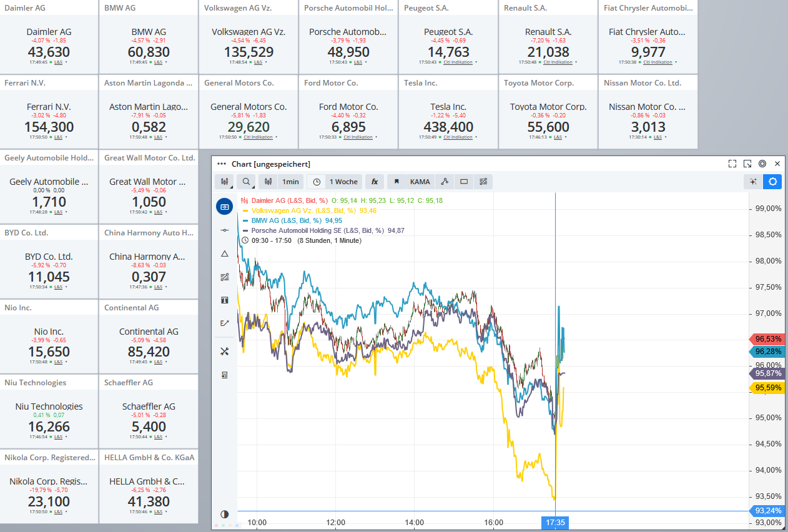Open the fx indicators function button
Viewport: 788px width, 532px height.
click(375, 182)
